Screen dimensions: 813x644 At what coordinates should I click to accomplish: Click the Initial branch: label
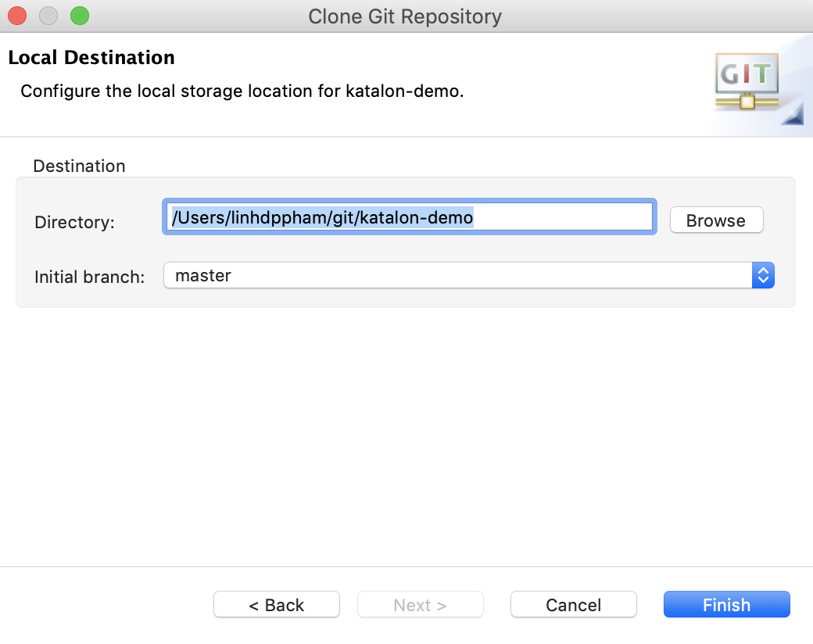(x=90, y=277)
